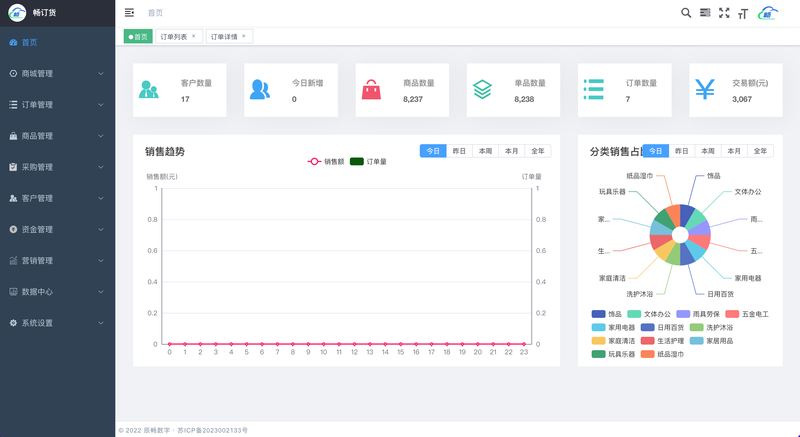Click the 畅订货 logo in sidebar

[x=17, y=13]
